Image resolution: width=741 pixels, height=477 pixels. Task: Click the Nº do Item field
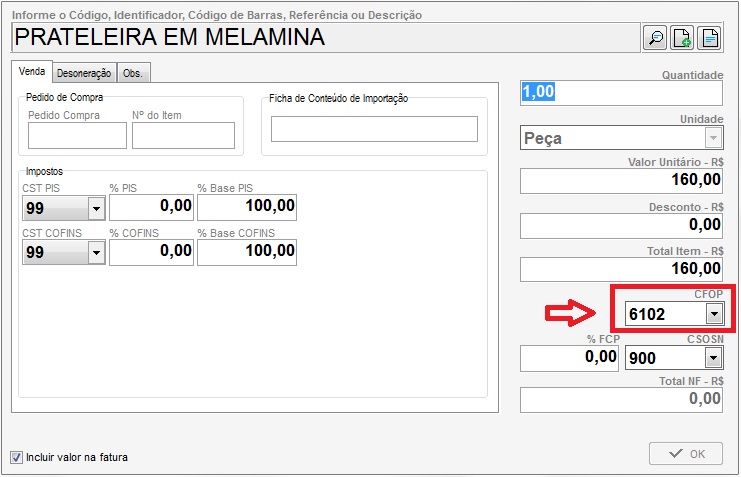183,135
